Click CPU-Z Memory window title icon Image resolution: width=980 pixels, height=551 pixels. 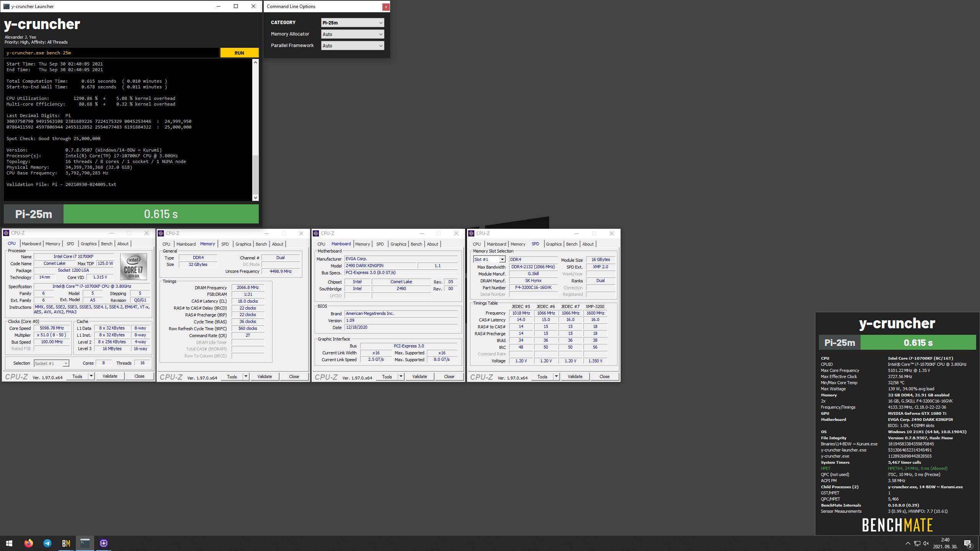(161, 233)
